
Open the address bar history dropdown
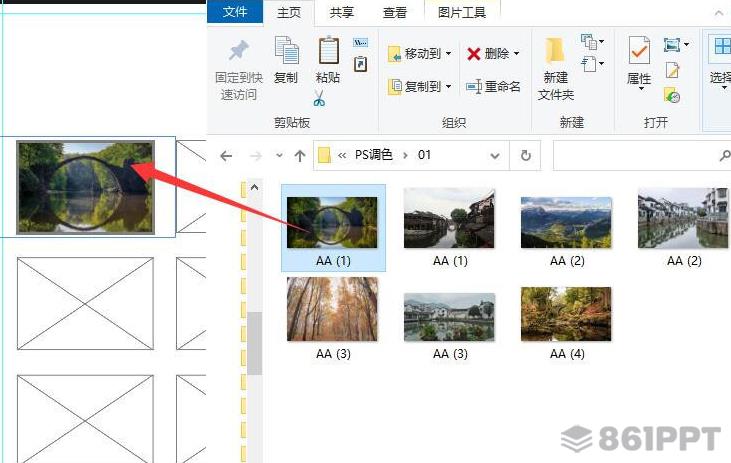point(495,156)
